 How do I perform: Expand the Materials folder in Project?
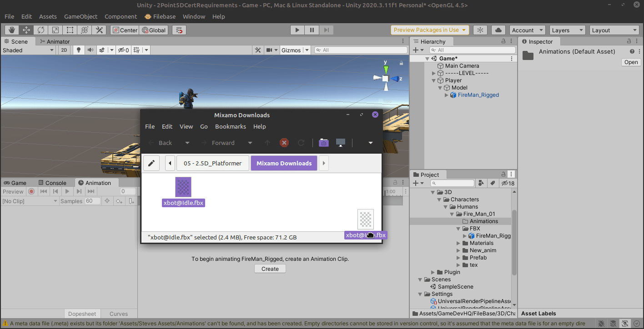pos(459,243)
